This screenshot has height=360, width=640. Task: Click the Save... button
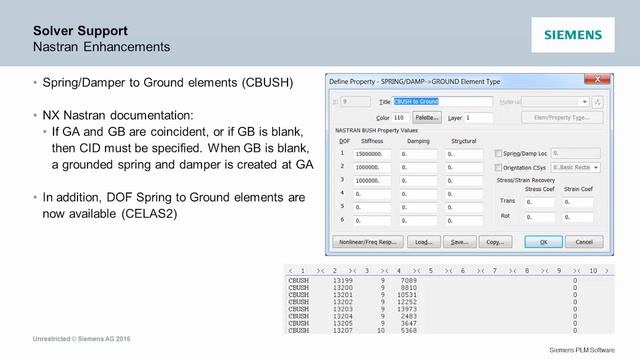tap(459, 242)
